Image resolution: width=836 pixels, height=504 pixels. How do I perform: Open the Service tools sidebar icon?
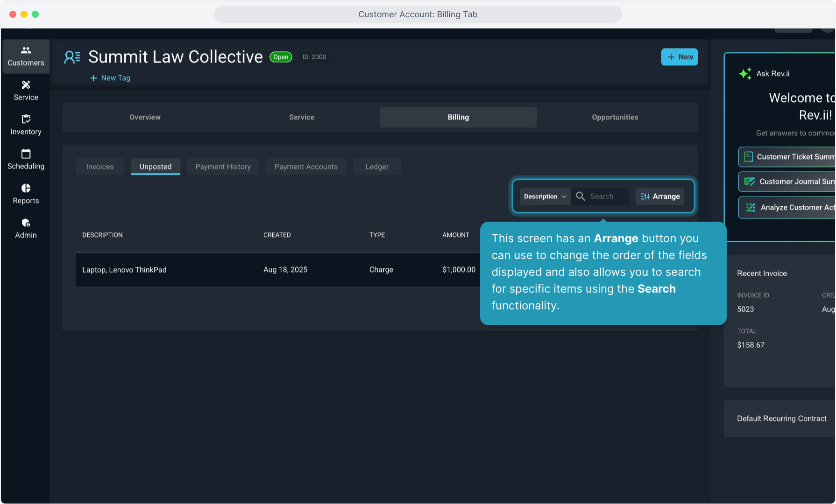26,85
